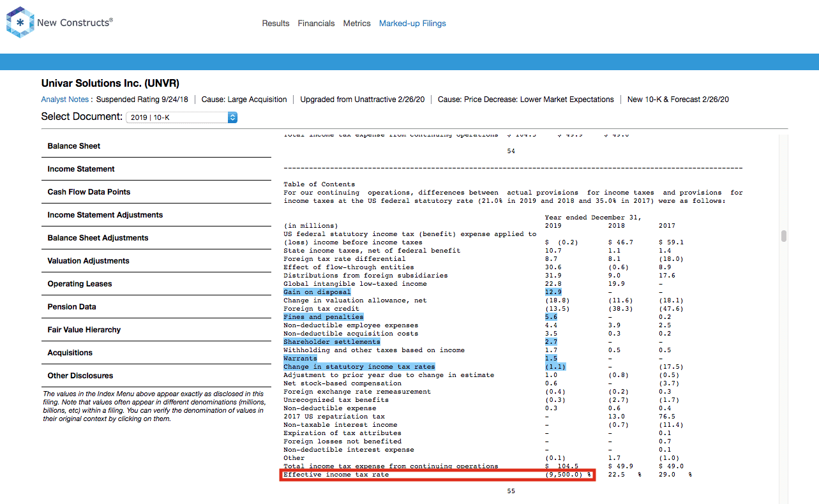
Task: Click the document scrollbar thumb
Action: [783, 236]
